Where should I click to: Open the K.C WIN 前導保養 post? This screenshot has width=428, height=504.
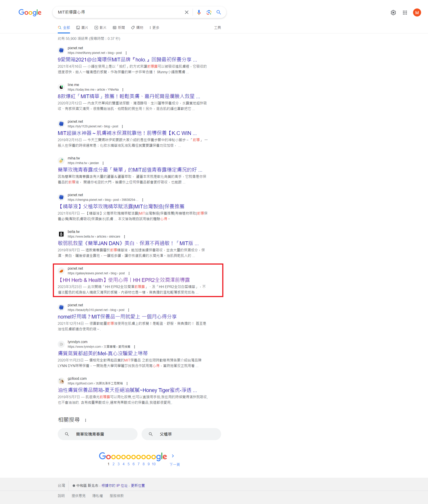[x=127, y=133]
